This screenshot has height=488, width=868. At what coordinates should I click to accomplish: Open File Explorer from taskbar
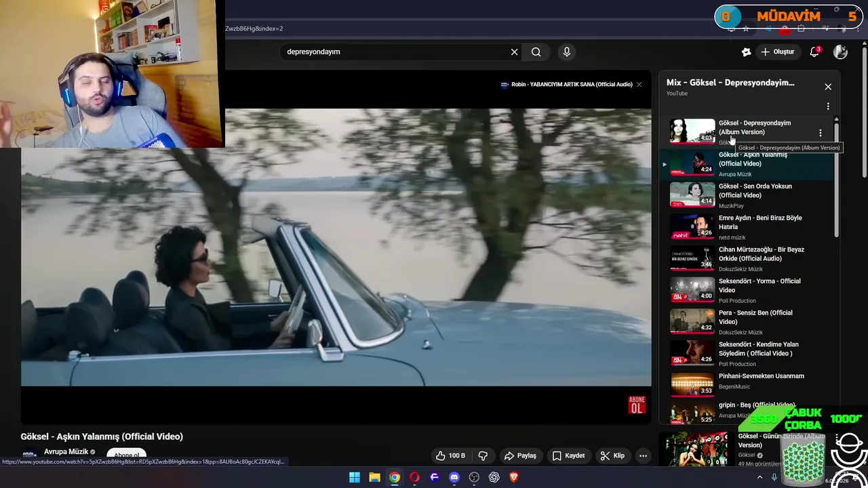(x=374, y=477)
